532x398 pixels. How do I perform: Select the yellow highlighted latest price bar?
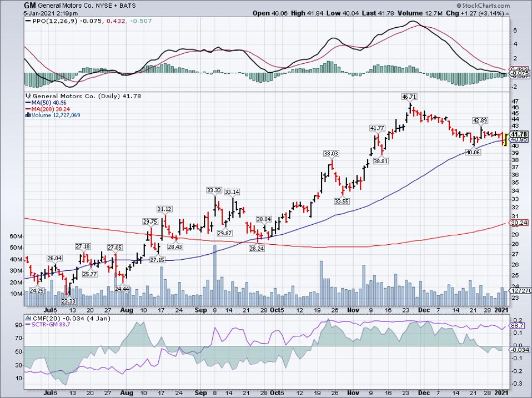click(x=505, y=140)
